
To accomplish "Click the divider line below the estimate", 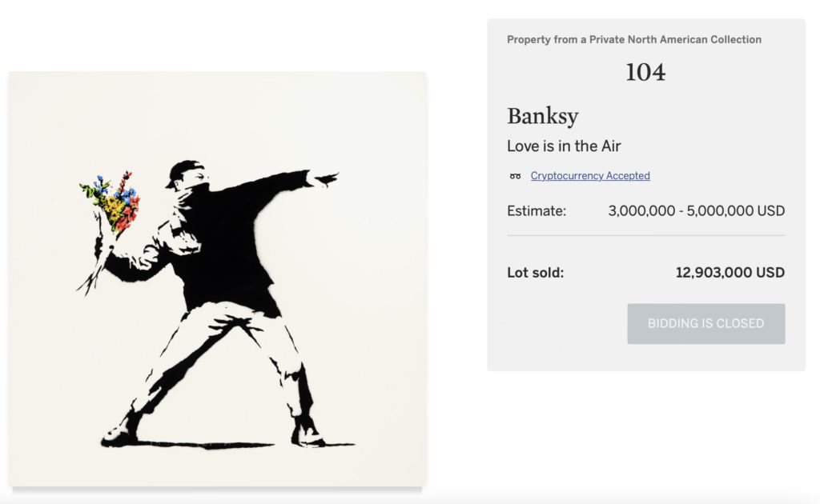I will [x=646, y=235].
